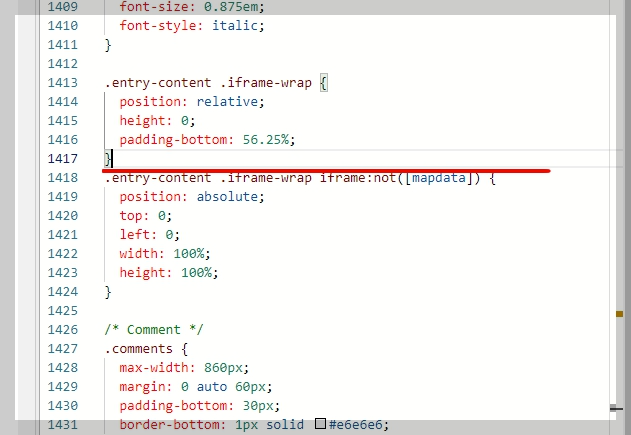The height and width of the screenshot is (435, 631).
Task: Click the 'position: absolute;' declaration
Action: [x=192, y=197]
